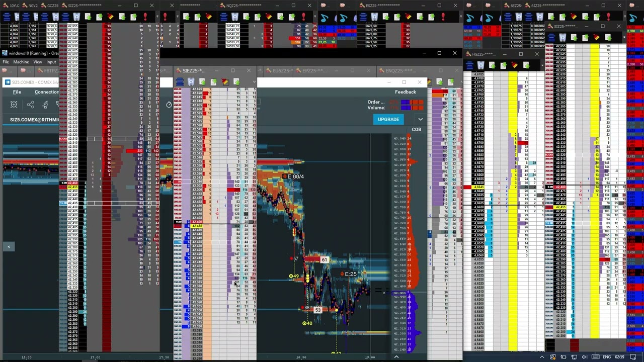Click hammer icon in NQZ25 toolbar
The height and width of the screenshot is (362, 644).
coord(268,17)
